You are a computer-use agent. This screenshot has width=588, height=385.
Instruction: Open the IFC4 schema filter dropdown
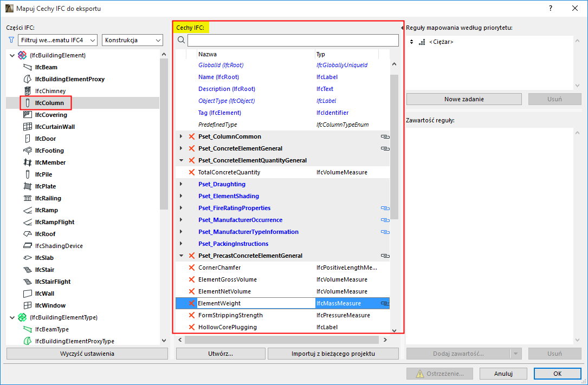point(57,40)
